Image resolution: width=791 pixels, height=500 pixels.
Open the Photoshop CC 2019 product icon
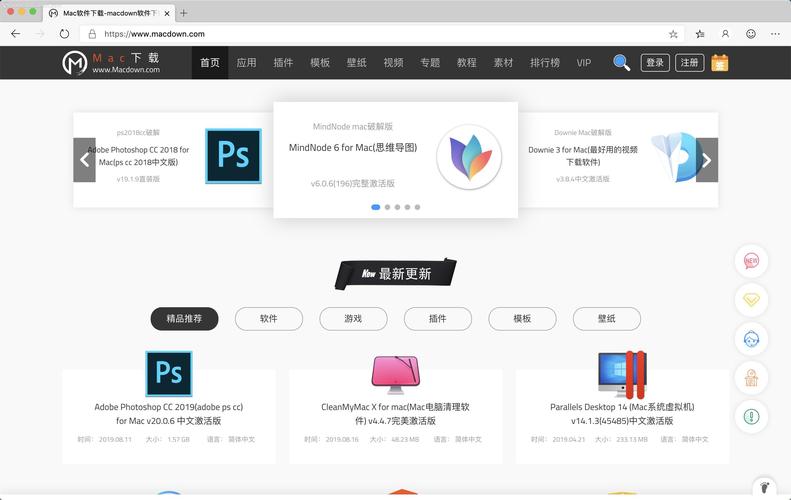169,374
